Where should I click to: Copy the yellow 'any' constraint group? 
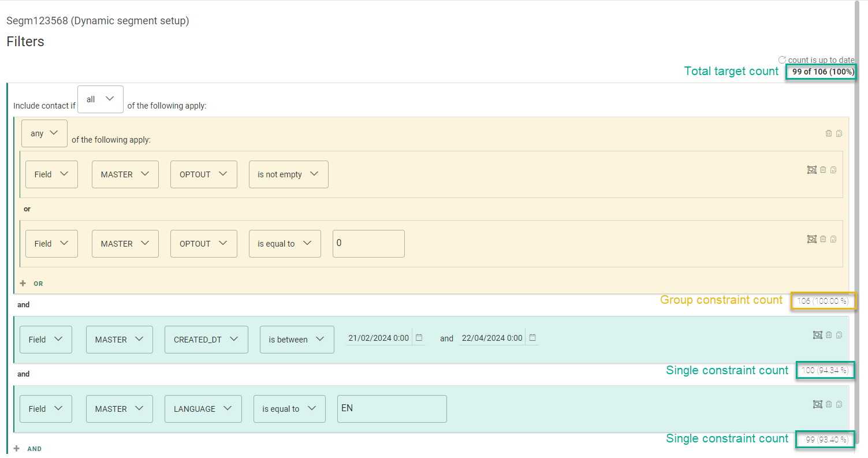839,133
